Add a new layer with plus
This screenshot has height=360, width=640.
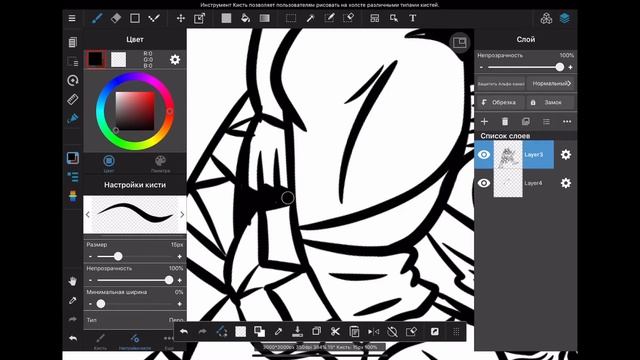coord(484,122)
